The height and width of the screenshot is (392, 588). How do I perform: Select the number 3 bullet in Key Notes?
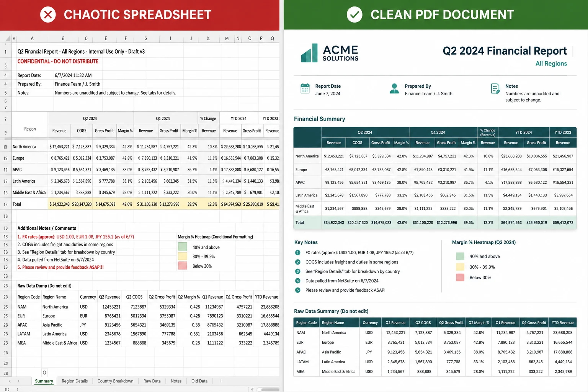(x=298, y=271)
